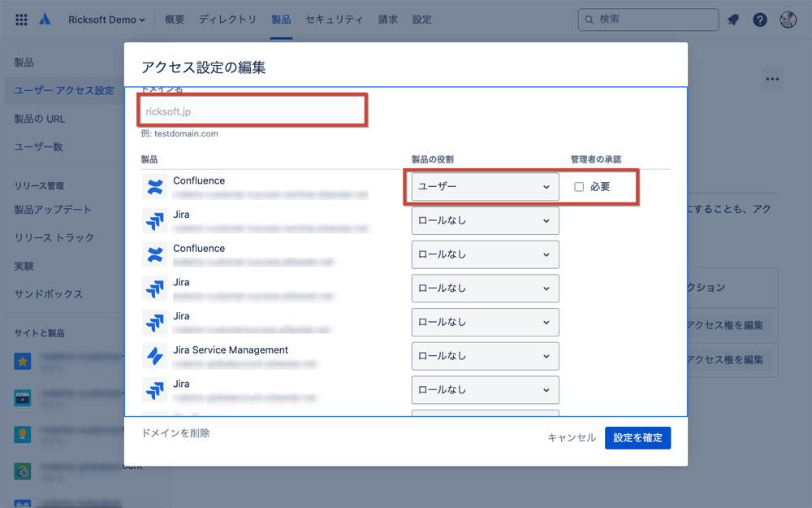Screen dimensions: 812x508
Task: Open 製品の URL in the sidebar
Action: point(40,119)
